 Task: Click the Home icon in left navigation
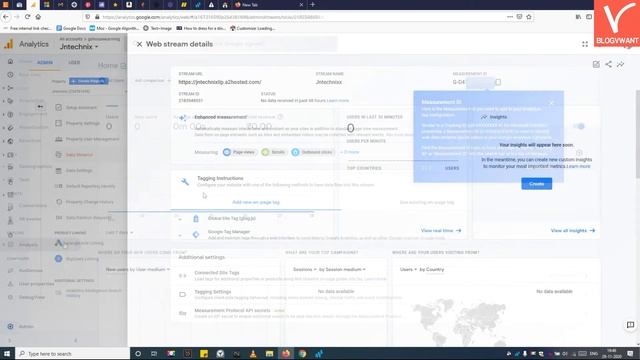pyautogui.click(x=10, y=61)
